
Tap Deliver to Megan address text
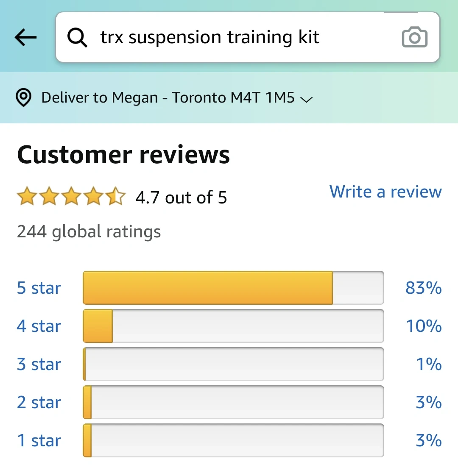(168, 97)
